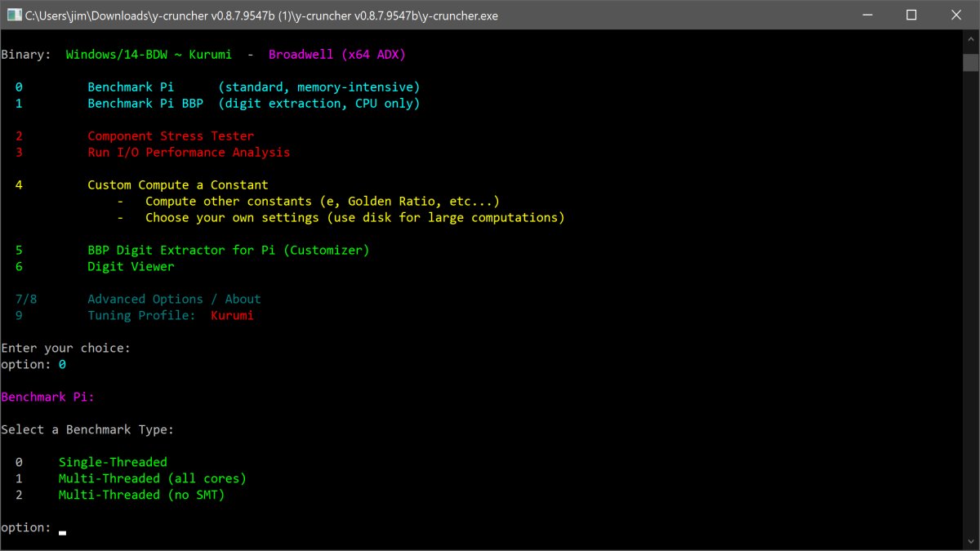This screenshot has width=980, height=551.
Task: Click the 'Single-Threaded' option line
Action: tap(113, 463)
